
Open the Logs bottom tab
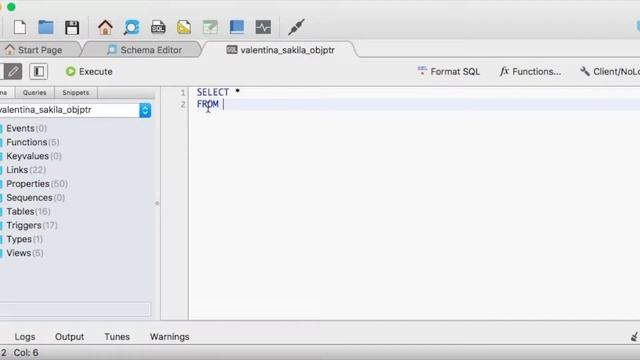click(24, 337)
